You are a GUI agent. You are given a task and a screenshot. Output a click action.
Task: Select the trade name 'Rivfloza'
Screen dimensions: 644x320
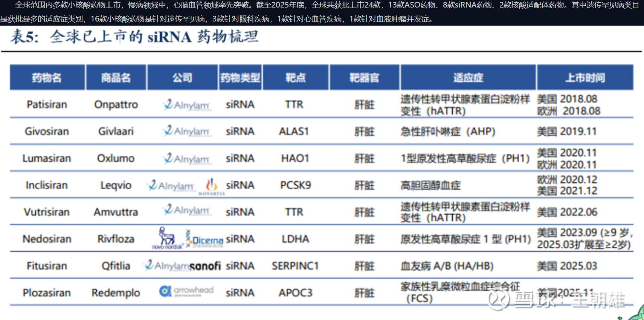[116, 239]
